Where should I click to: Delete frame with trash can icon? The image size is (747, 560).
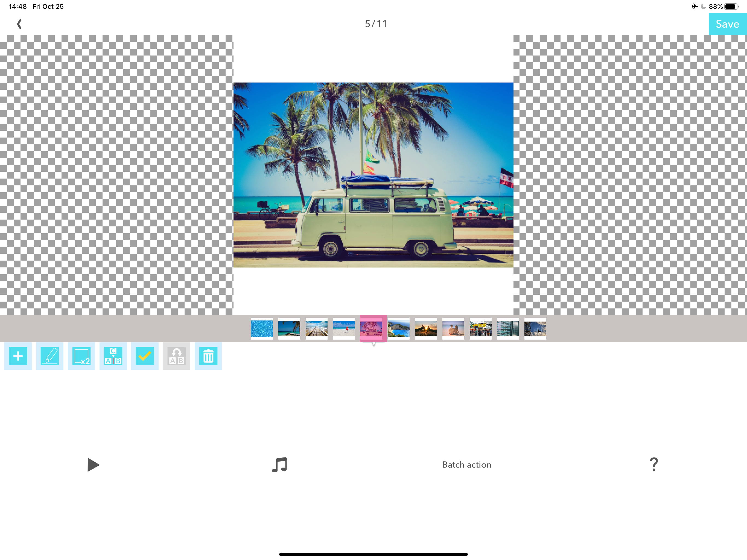coord(208,356)
